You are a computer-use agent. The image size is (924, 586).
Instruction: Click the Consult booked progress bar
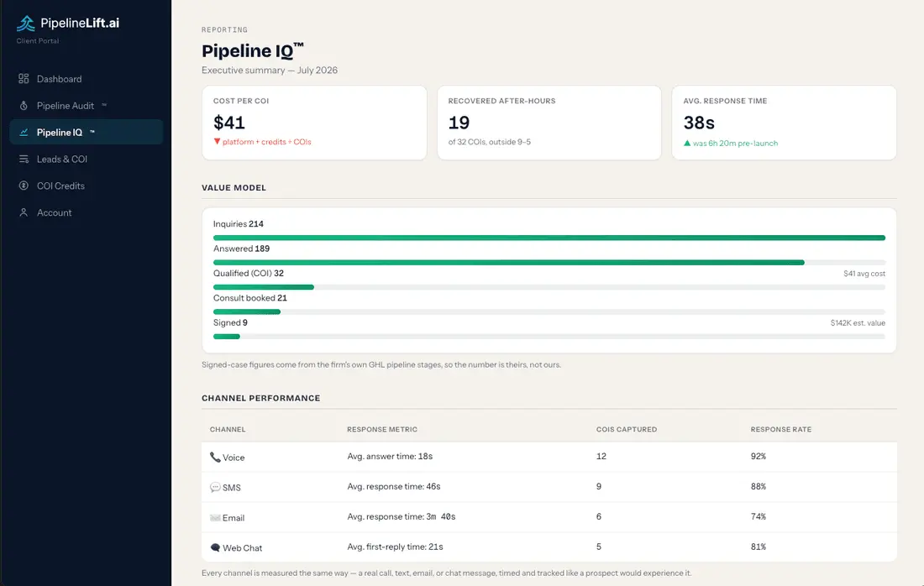pos(549,312)
